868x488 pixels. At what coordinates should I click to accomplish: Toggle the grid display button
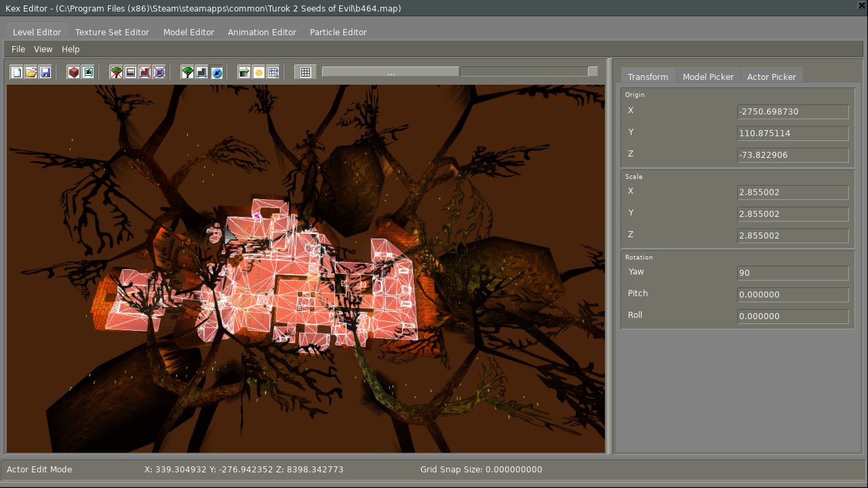coord(306,73)
